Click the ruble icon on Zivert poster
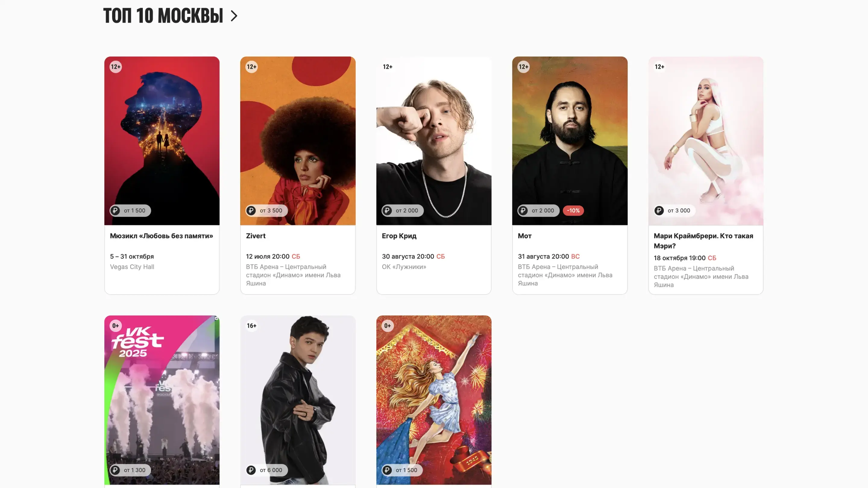Image resolution: width=868 pixels, height=488 pixels. click(251, 211)
